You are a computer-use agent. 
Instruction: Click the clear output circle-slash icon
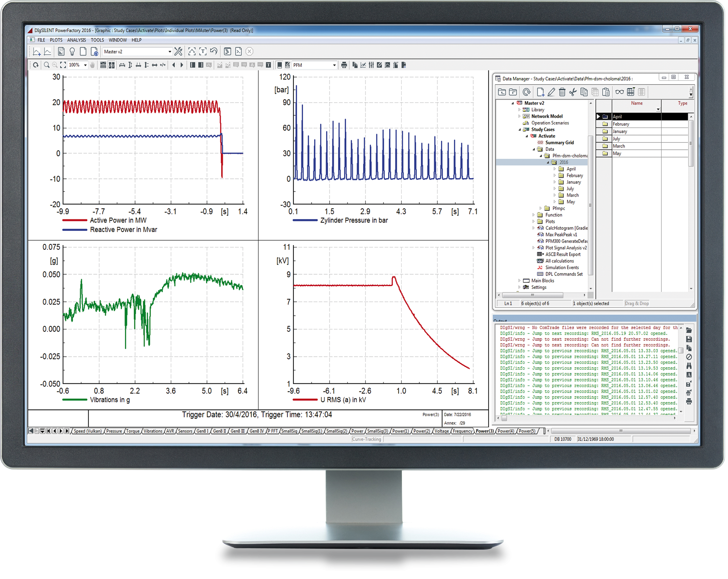(689, 357)
